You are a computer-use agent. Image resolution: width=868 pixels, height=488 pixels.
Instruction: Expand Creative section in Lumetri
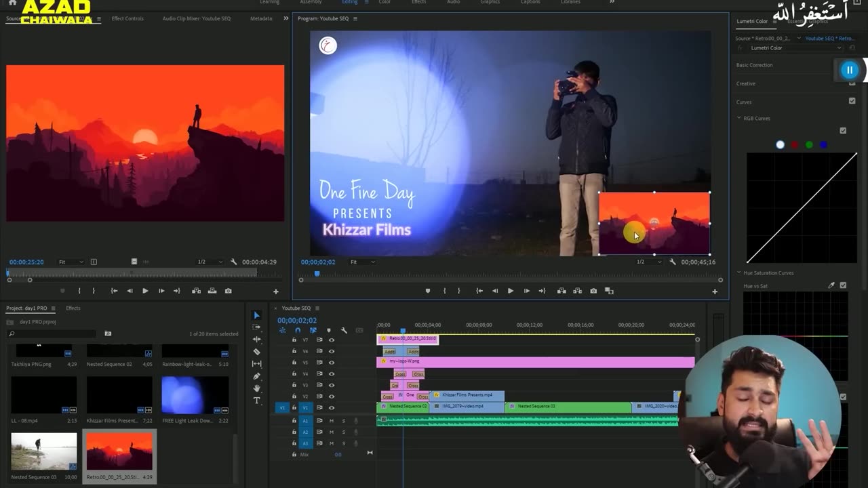point(746,83)
